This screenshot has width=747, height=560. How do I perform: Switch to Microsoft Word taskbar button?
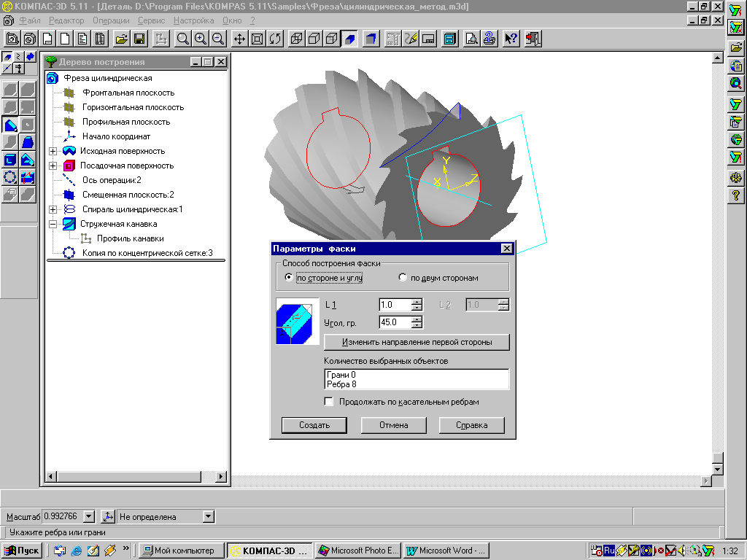[446, 551]
